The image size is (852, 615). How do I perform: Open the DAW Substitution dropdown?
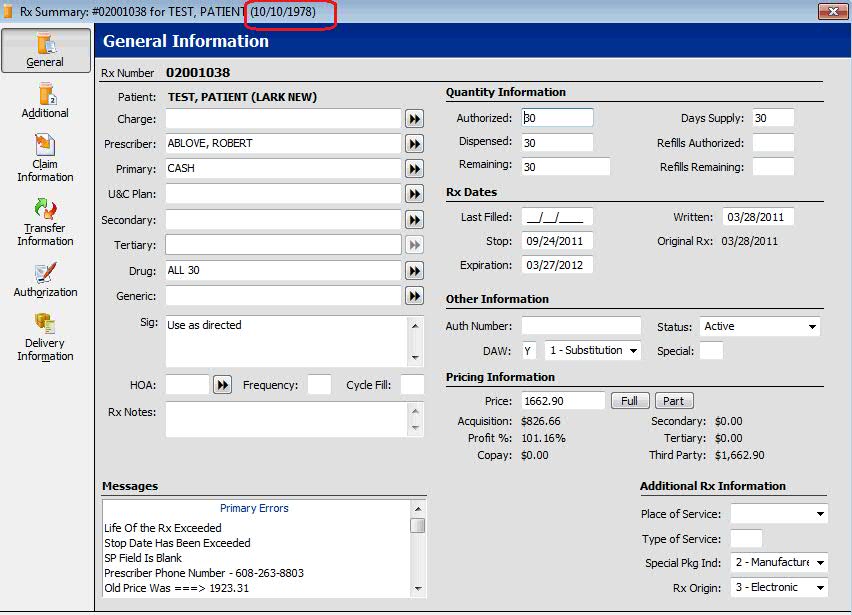tap(633, 351)
